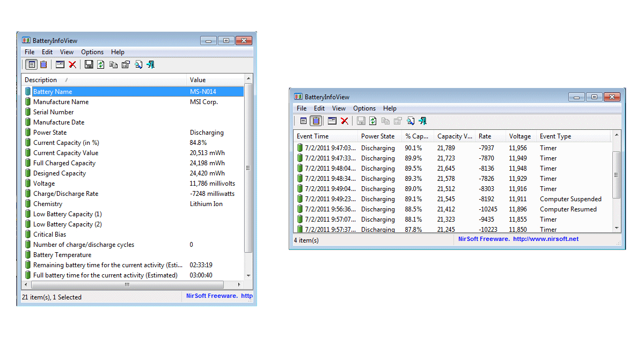644x337 pixels.
Task: Toggle Show Battery Log view in information window
Action: 43,64
